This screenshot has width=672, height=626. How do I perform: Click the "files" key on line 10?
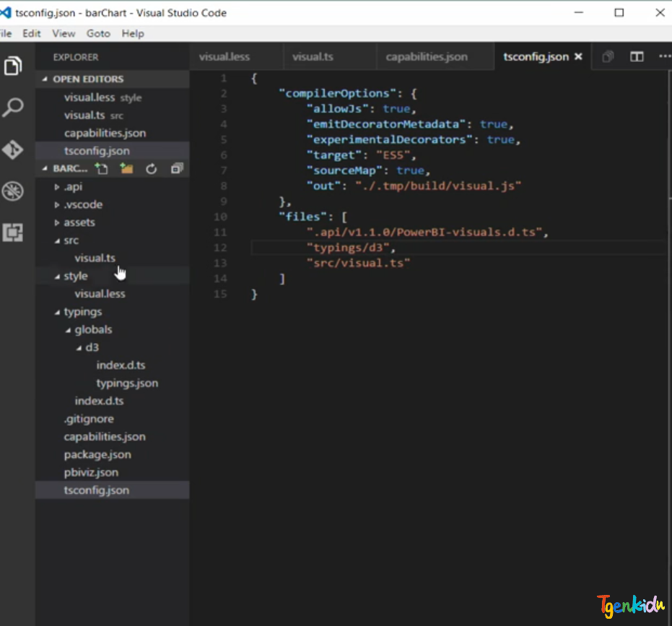[x=302, y=217]
